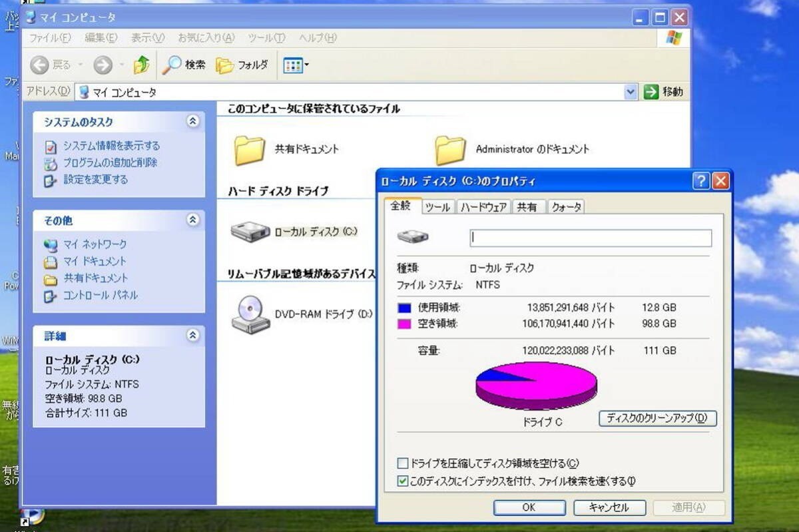Open the お気に入り(A) menu
Image resolution: width=799 pixels, height=532 pixels.
[206, 38]
